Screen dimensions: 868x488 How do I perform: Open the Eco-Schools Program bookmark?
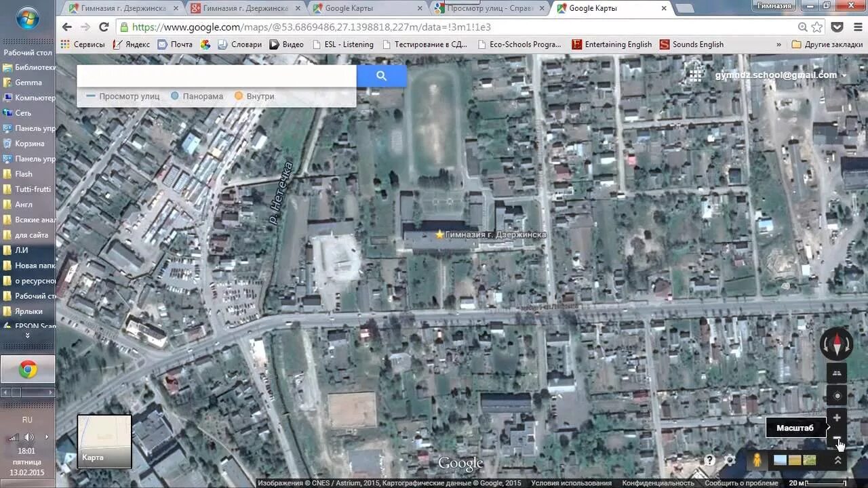pos(520,44)
